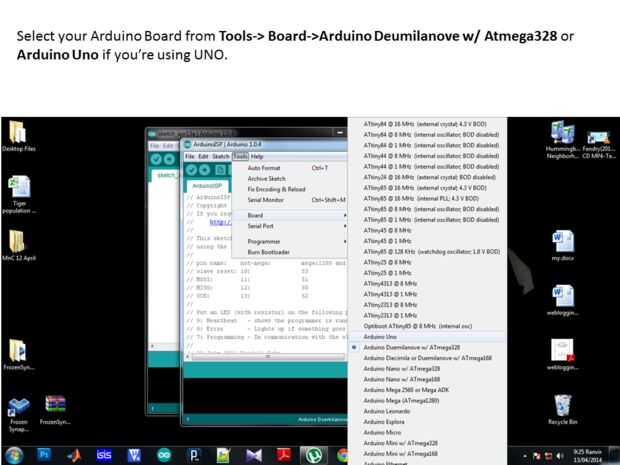Viewport: 620px width, 465px height.
Task: Open the Edit menu in ArduinoISP window
Action: tap(203, 157)
